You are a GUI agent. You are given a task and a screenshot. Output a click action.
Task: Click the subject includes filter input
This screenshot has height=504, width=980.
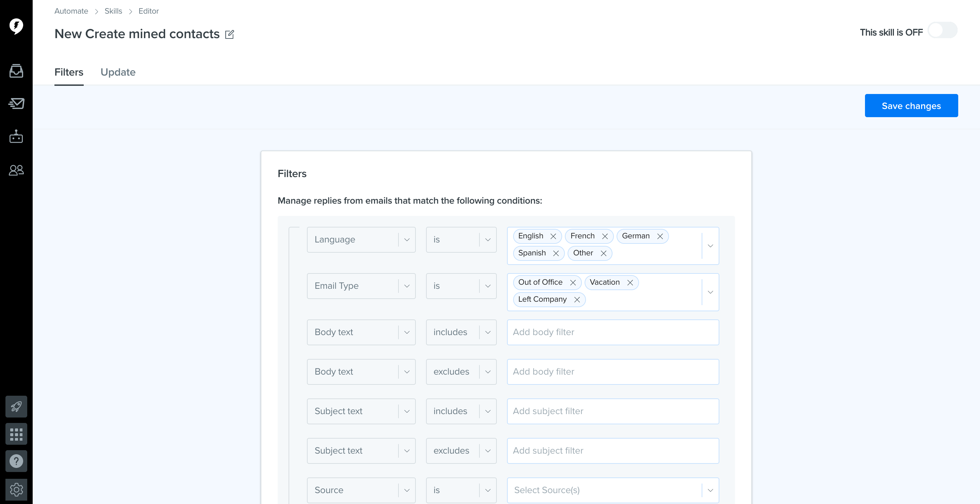(x=613, y=411)
